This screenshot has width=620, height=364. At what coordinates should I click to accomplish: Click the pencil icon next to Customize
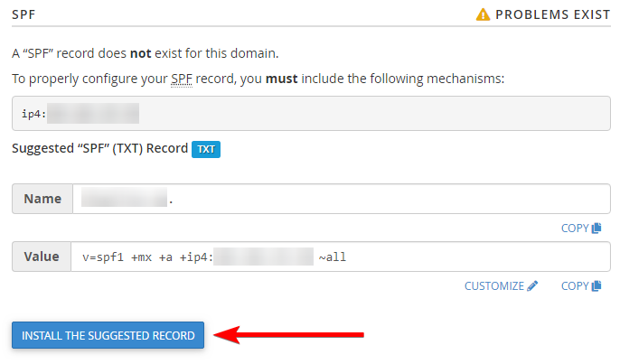(x=532, y=285)
